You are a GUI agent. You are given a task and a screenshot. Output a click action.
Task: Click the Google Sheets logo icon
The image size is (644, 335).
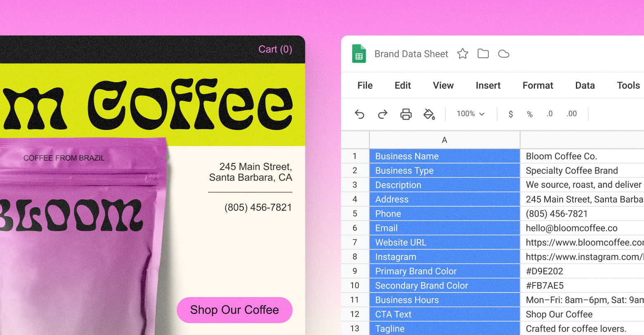(x=359, y=54)
